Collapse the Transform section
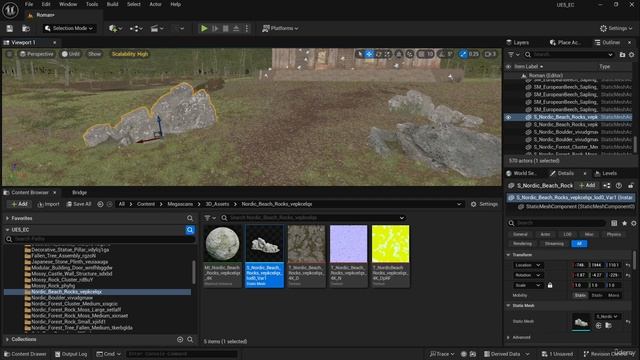 pyautogui.click(x=509, y=255)
